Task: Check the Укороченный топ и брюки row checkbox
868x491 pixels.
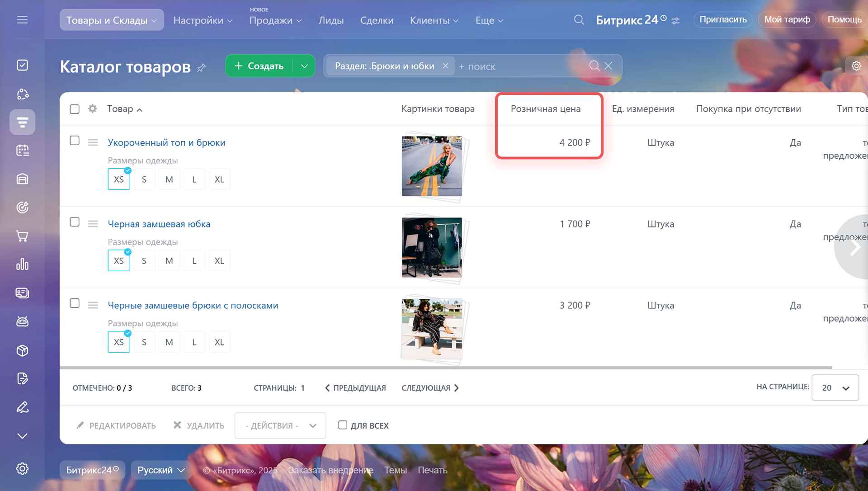Action: tap(75, 141)
